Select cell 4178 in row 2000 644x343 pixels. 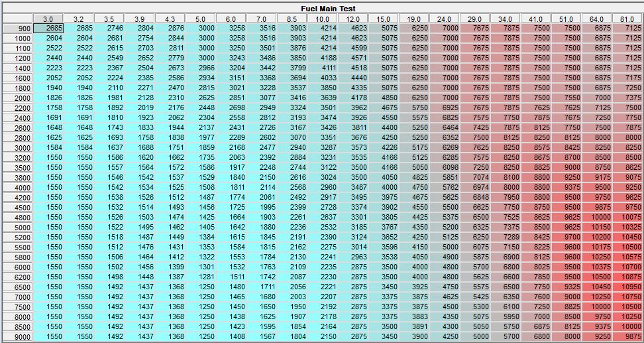point(352,98)
